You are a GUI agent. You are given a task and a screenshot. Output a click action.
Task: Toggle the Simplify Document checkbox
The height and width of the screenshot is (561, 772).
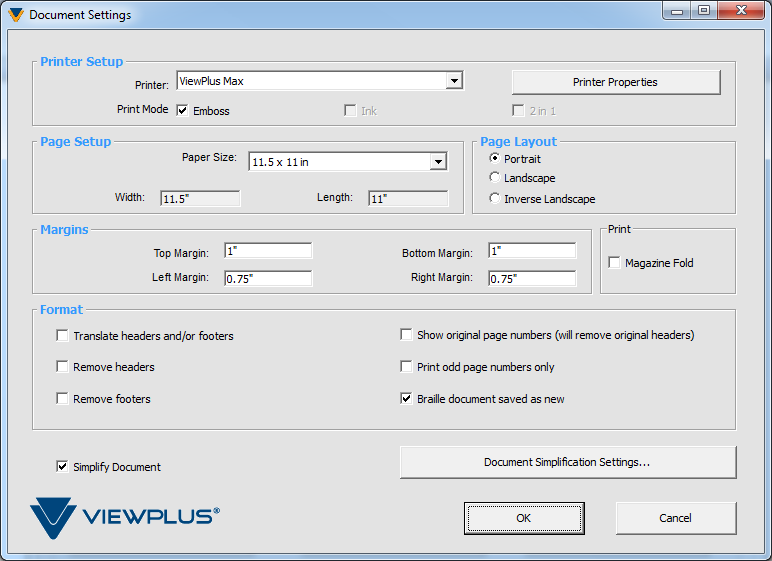click(x=63, y=467)
